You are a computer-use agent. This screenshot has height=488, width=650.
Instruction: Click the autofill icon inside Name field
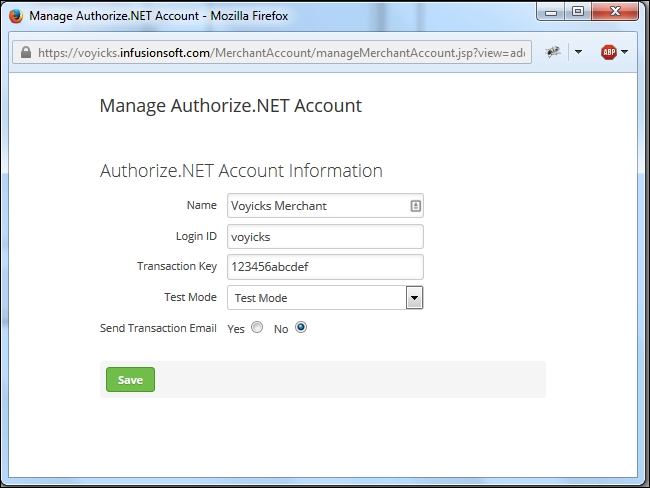pyautogui.click(x=415, y=206)
